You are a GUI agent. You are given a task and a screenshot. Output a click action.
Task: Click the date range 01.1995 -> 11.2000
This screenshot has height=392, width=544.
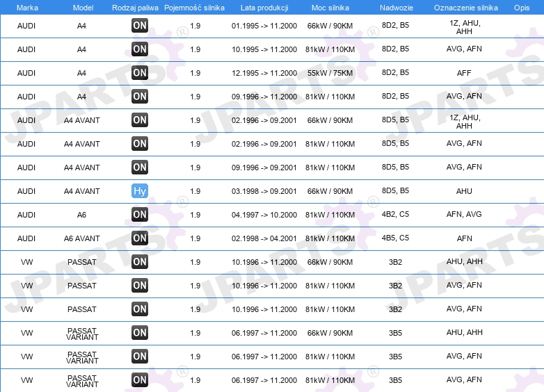point(264,26)
